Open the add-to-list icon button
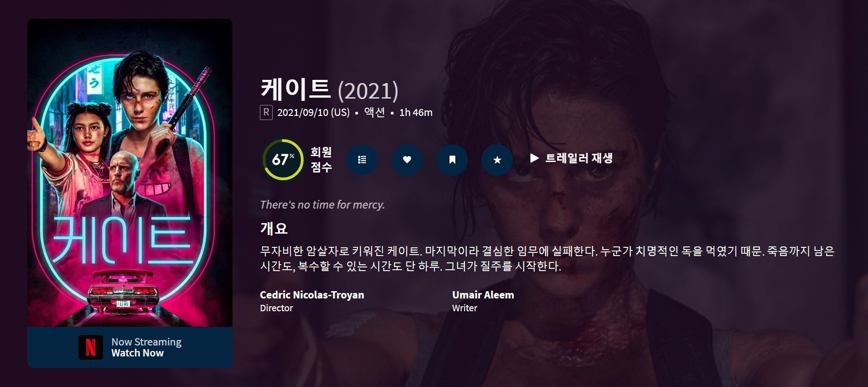 coord(362,160)
